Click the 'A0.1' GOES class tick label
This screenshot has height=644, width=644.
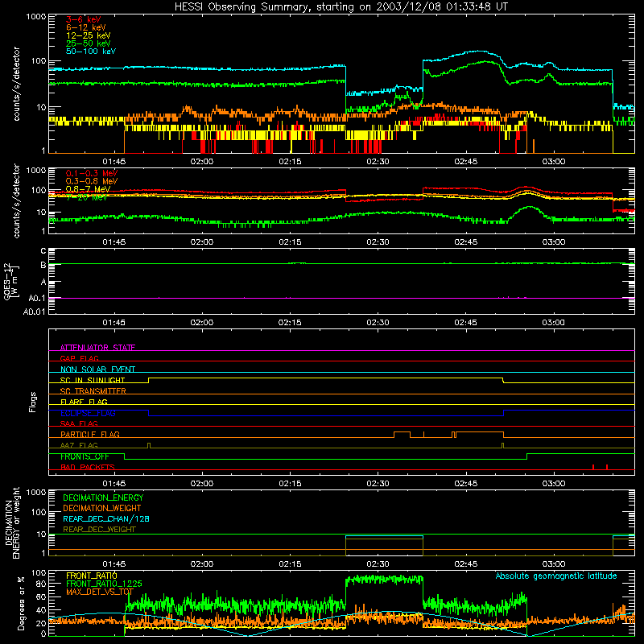pyautogui.click(x=37, y=298)
